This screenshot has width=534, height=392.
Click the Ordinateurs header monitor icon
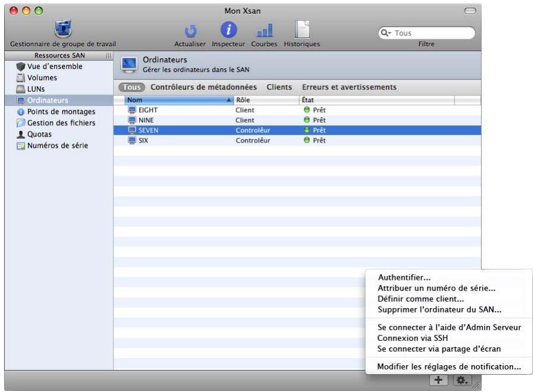[129, 65]
